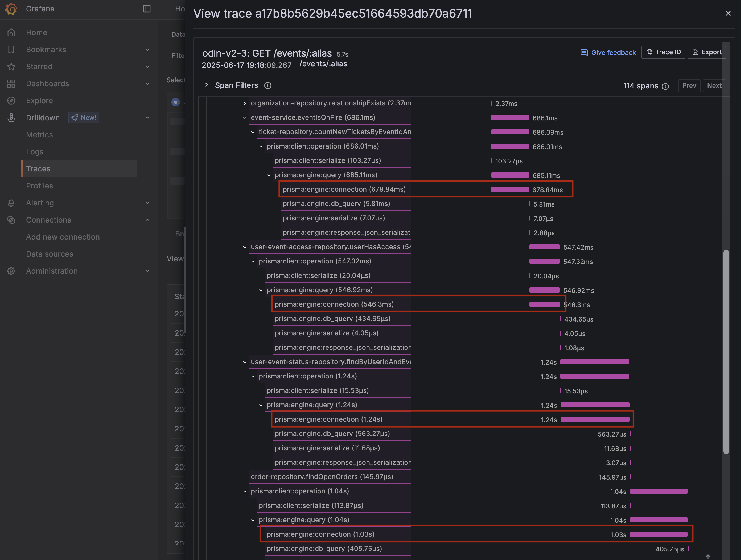Select the blue radio button
Screen dimensions: 741x560
coord(176,102)
